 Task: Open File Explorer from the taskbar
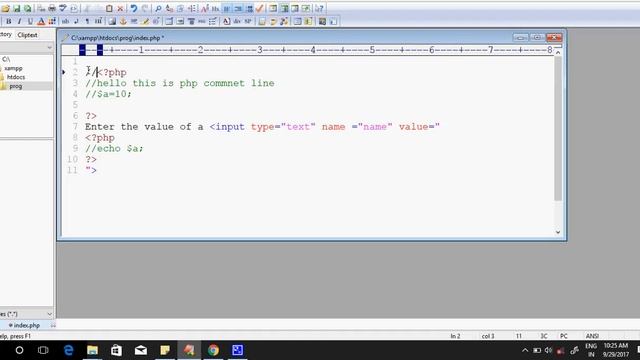point(93,350)
